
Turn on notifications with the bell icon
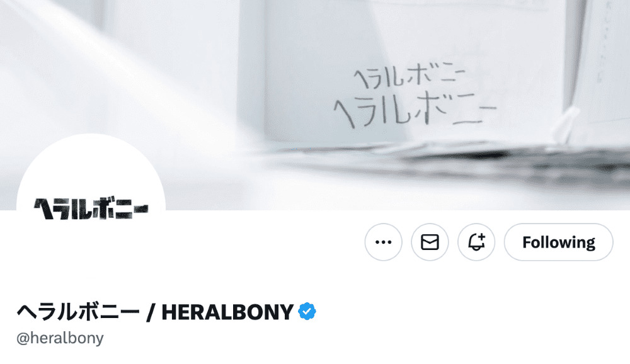(x=476, y=242)
